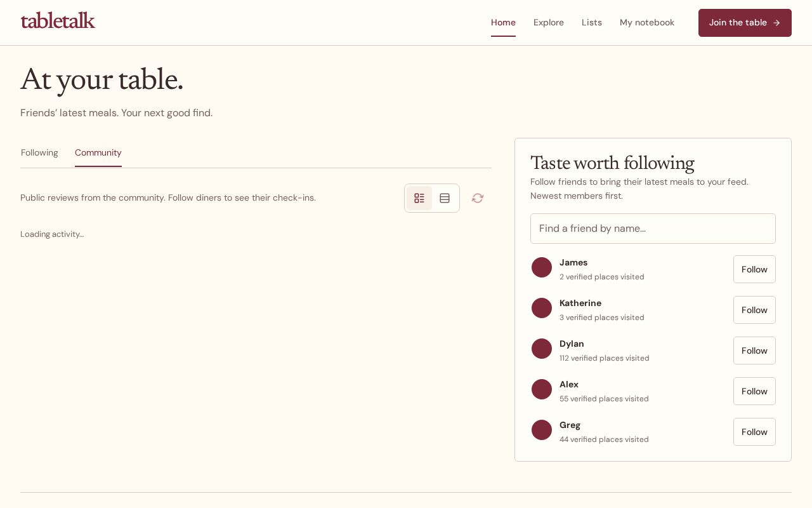Click the name Greg

(x=570, y=425)
